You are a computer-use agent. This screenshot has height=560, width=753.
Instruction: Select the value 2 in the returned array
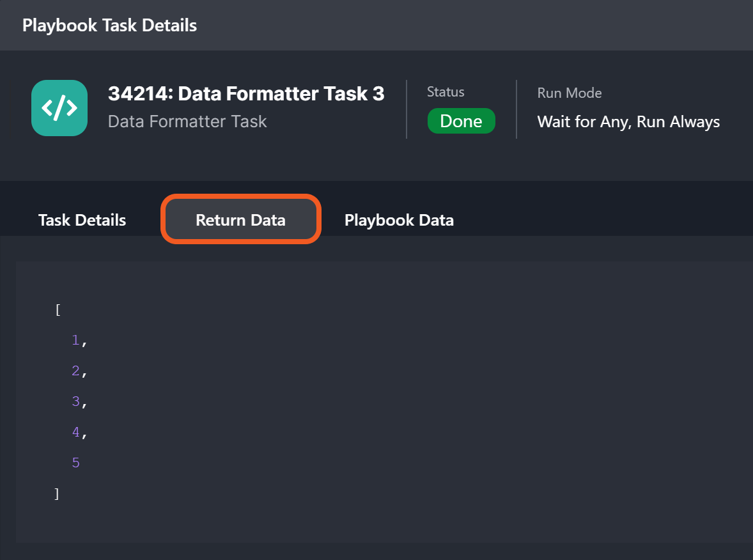tap(75, 371)
